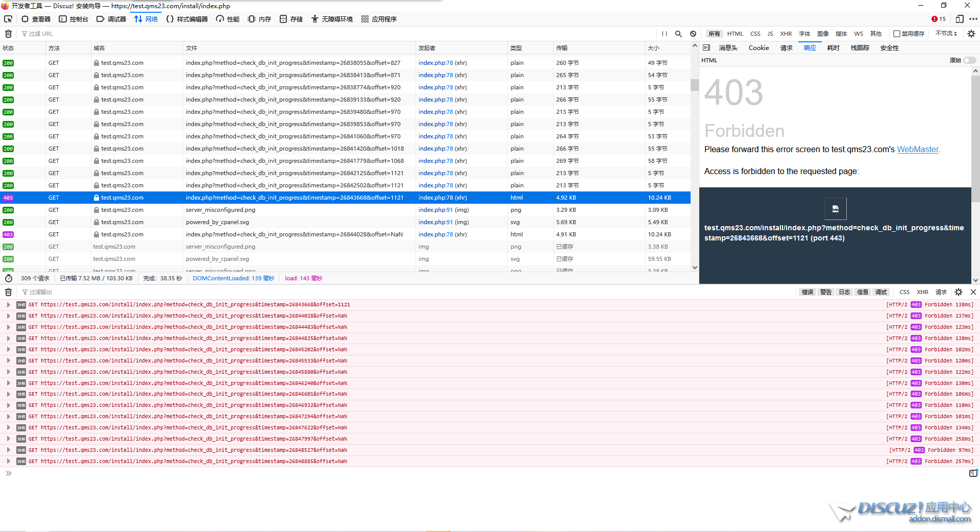
Task: Open the Debugger (调试器) panel
Action: pos(111,19)
